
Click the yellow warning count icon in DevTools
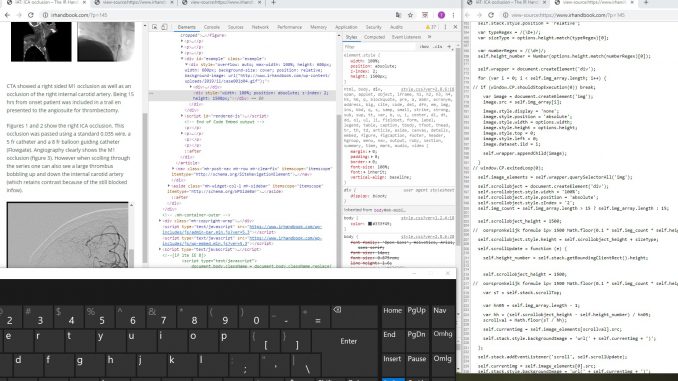point(431,27)
